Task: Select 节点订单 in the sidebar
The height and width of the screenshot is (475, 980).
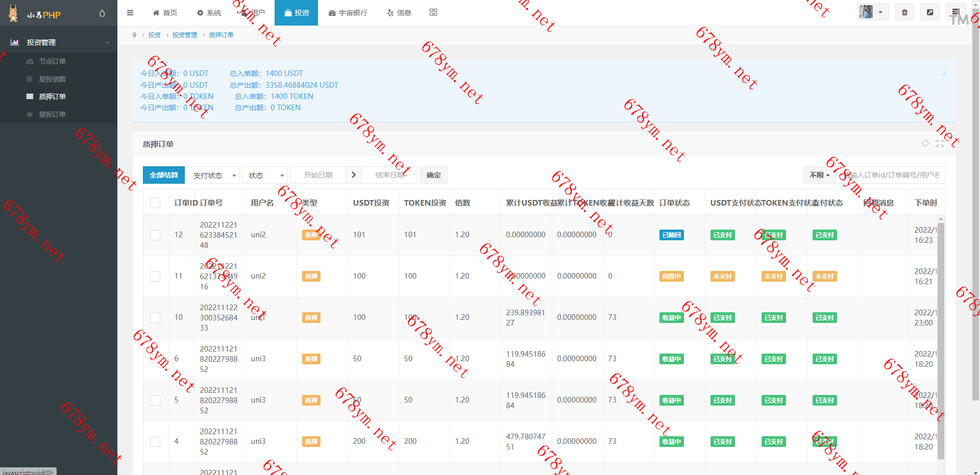Action: [x=52, y=61]
